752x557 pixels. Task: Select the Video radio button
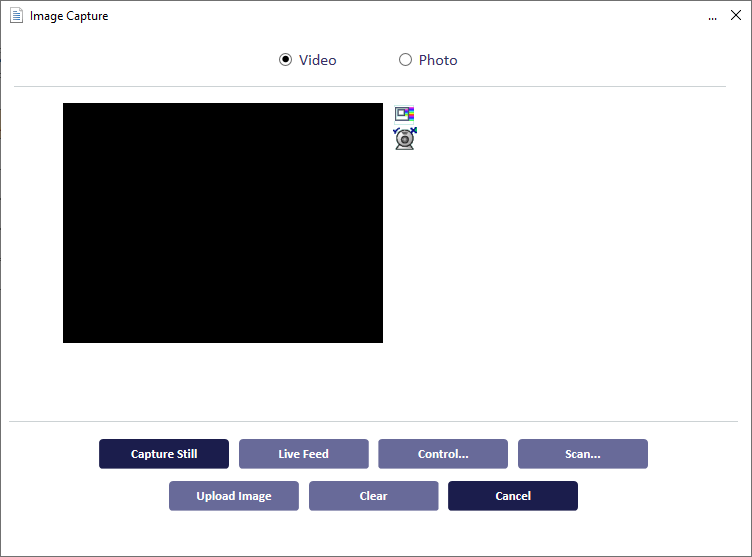(x=285, y=60)
